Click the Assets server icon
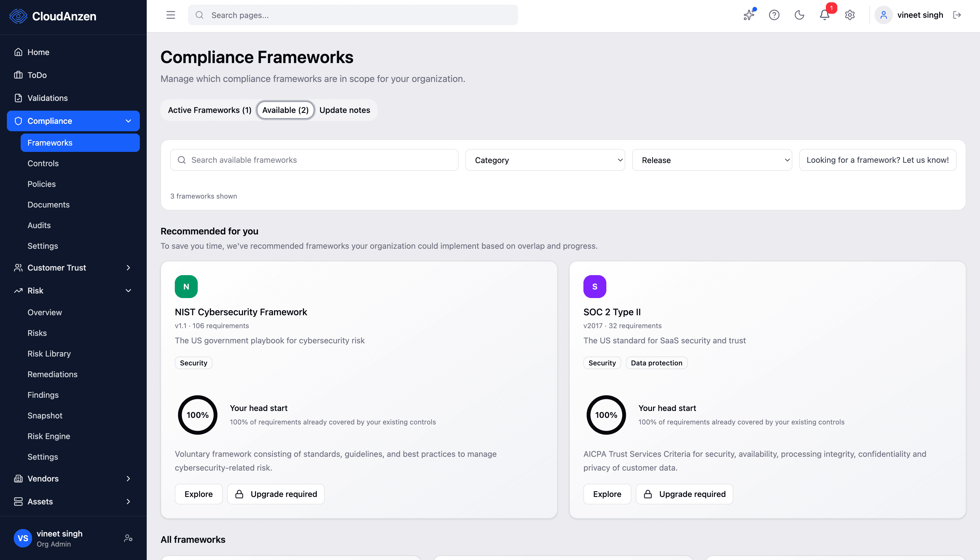980x560 pixels. [18, 502]
